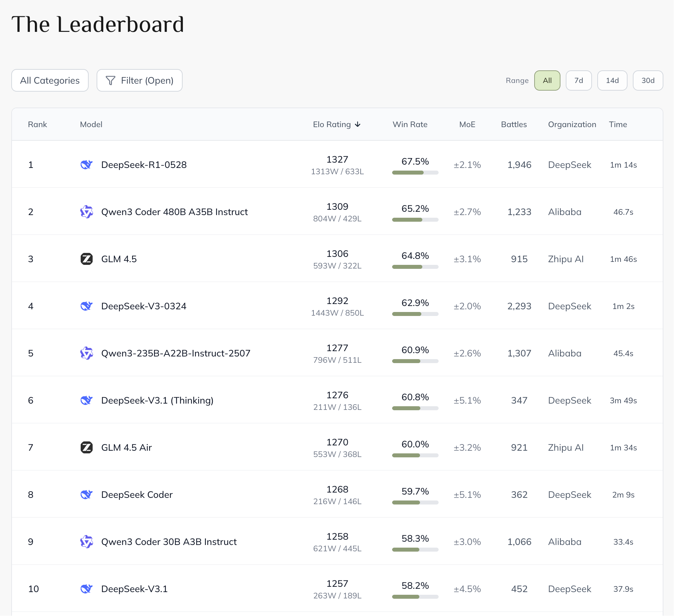Image resolution: width=674 pixels, height=616 pixels.
Task: Click the DeepSeek-R1-0528 win rate progress bar
Action: [x=415, y=173]
